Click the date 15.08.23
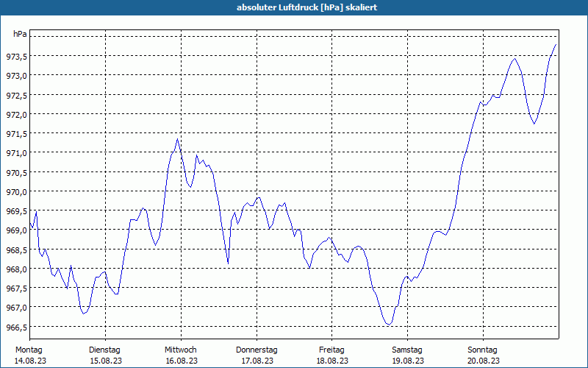This screenshot has height=368, width=588. pos(106,361)
